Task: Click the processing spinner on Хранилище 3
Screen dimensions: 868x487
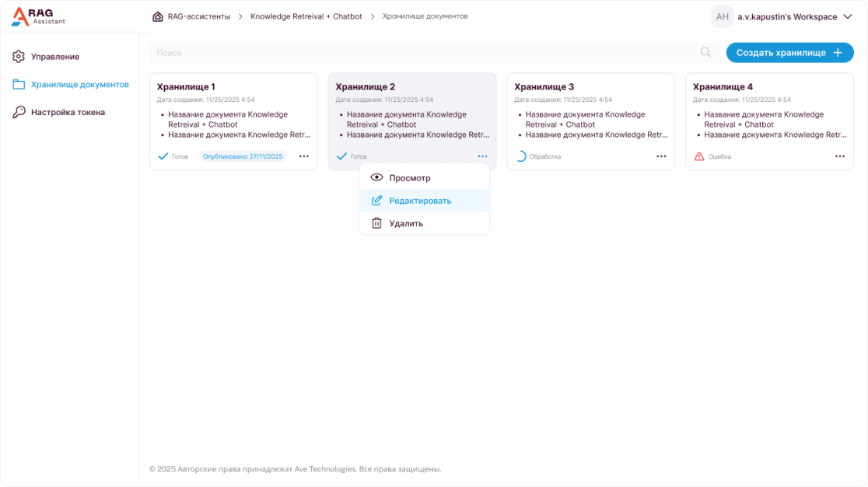Action: pyautogui.click(x=521, y=156)
